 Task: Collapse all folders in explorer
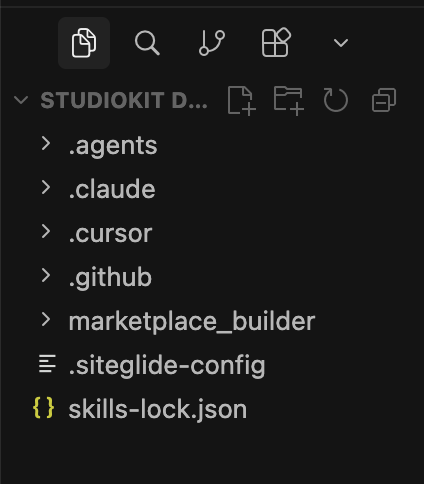pos(384,100)
